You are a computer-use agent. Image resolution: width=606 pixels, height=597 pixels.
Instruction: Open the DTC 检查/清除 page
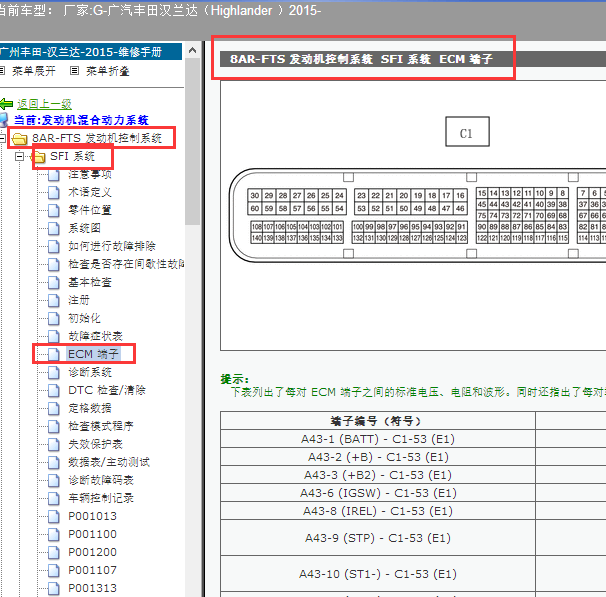click(x=107, y=390)
